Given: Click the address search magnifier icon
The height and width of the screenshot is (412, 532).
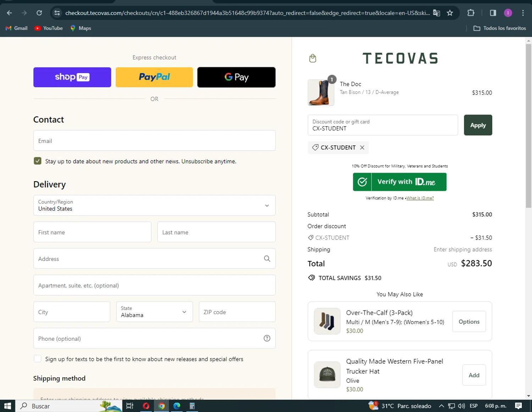Looking at the screenshot, I should click(267, 259).
